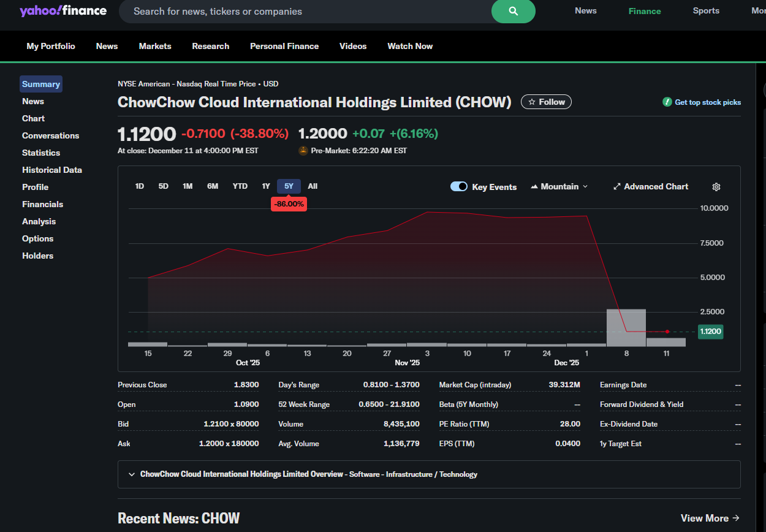Click the Volume value 8,435,100
The height and width of the screenshot is (532, 766).
401,424
